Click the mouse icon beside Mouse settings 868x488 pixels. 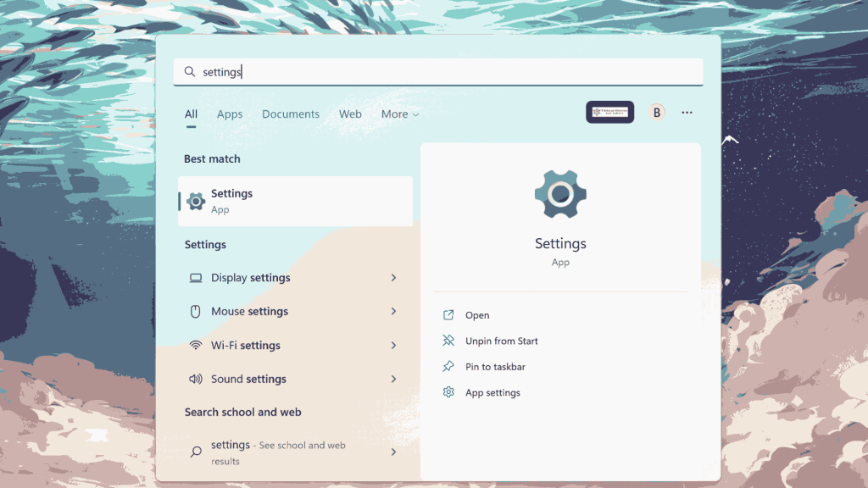pos(196,312)
